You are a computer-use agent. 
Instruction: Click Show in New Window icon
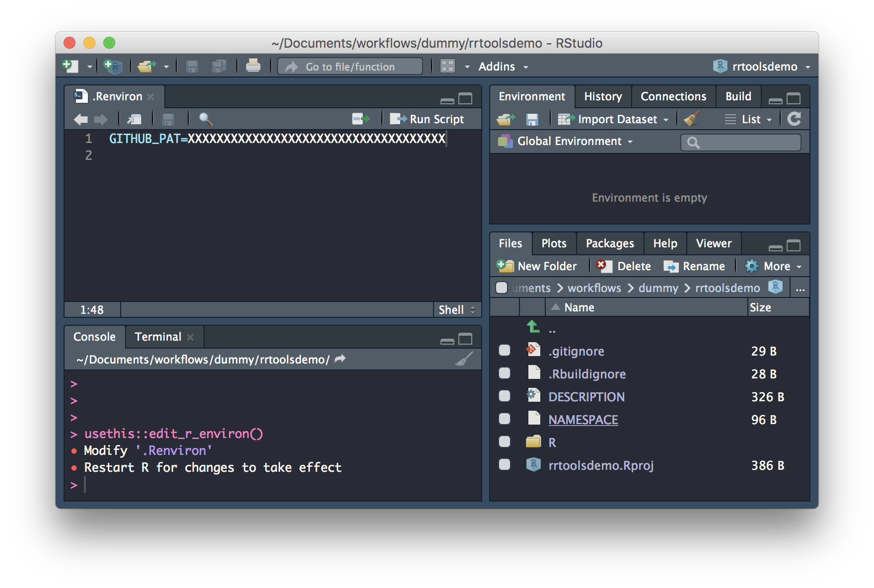coord(134,119)
